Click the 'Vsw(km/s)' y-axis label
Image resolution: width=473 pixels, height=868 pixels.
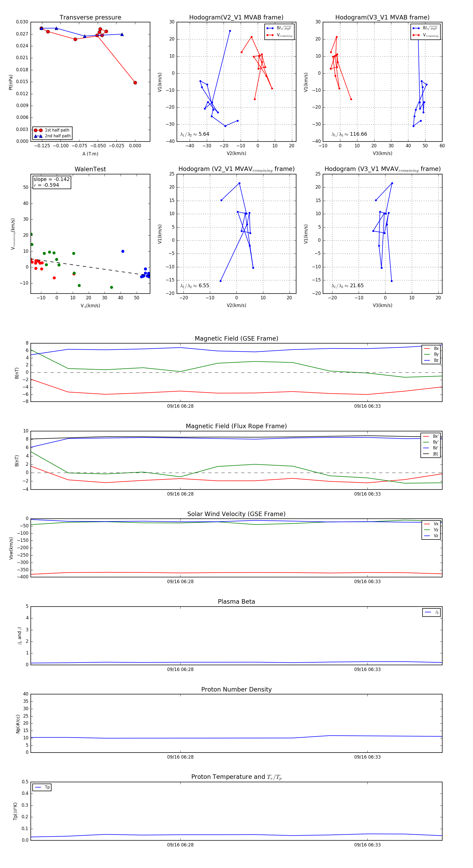point(11,549)
